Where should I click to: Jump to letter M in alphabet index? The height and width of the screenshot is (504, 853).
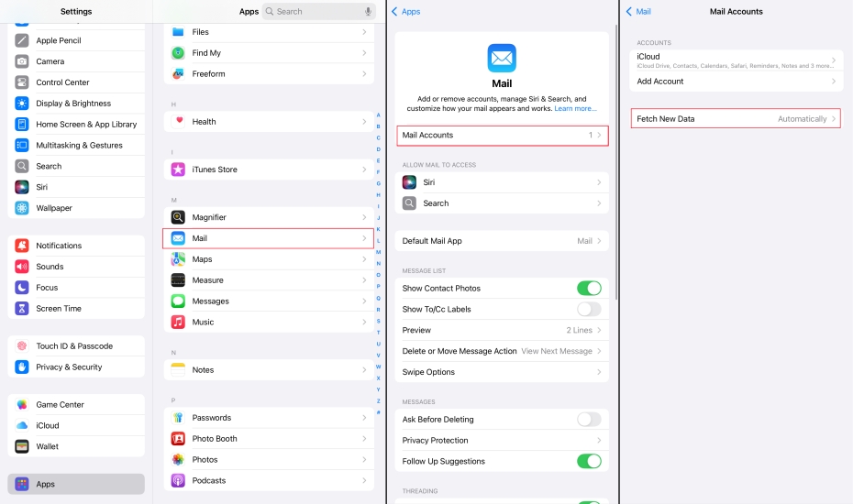[x=378, y=252]
